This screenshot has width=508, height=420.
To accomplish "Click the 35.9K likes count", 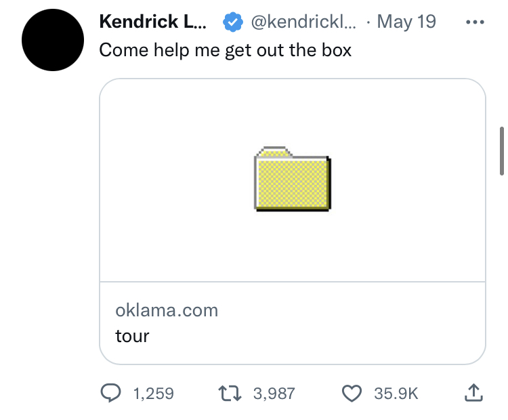I will [x=396, y=394].
